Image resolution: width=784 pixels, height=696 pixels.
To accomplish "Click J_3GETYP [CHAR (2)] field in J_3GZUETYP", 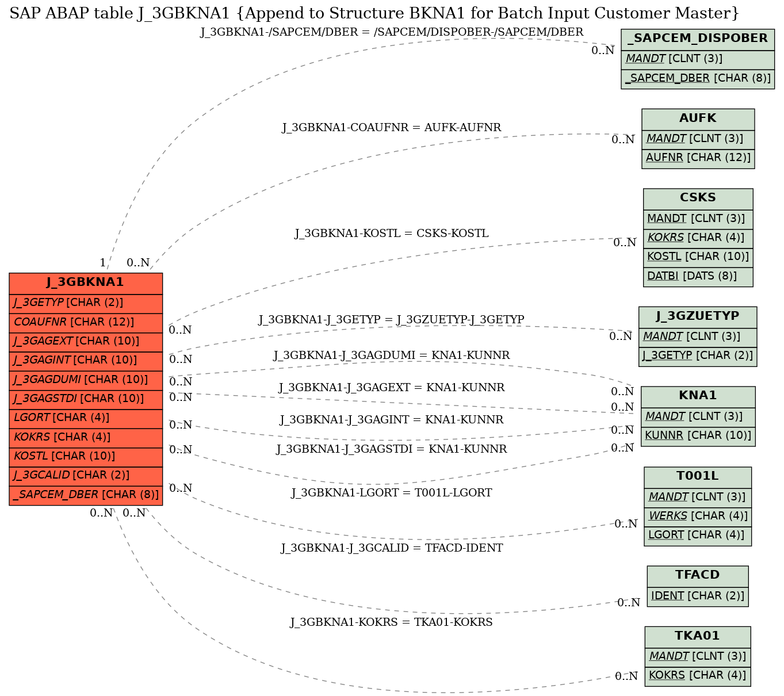I will [x=698, y=356].
